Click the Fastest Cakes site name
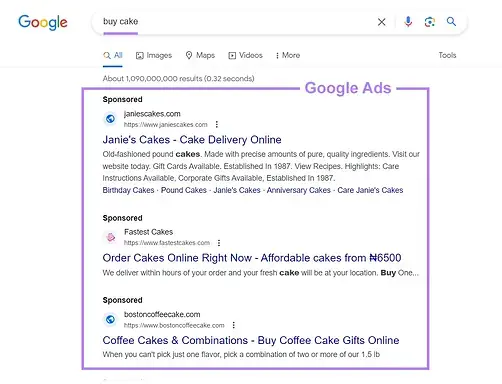 pyautogui.click(x=149, y=232)
